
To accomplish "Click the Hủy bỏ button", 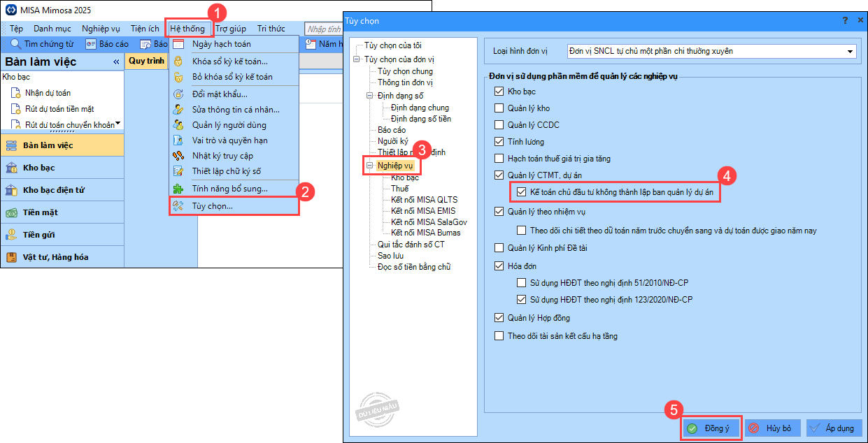I will coord(771,428).
